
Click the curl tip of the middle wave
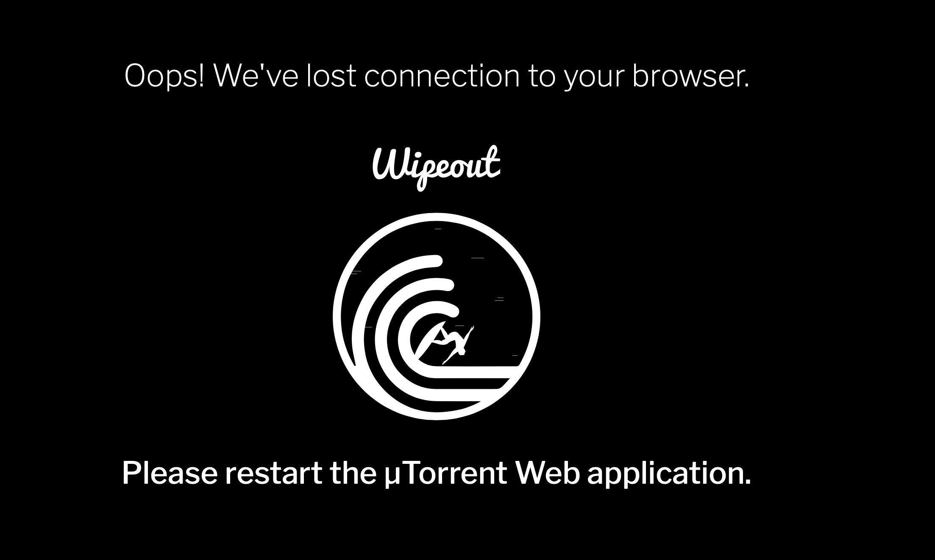click(x=445, y=285)
